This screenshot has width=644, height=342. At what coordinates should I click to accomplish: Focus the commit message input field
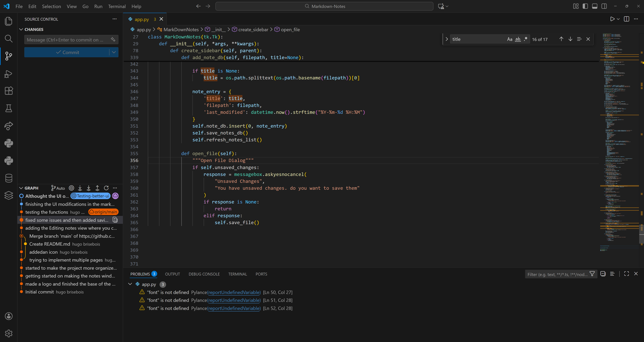click(x=65, y=40)
